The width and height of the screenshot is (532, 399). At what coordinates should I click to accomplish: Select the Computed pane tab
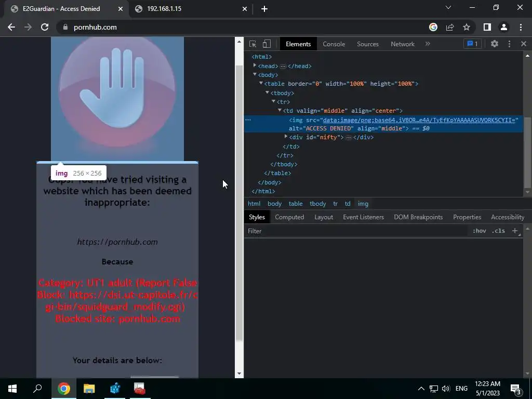[x=289, y=217]
